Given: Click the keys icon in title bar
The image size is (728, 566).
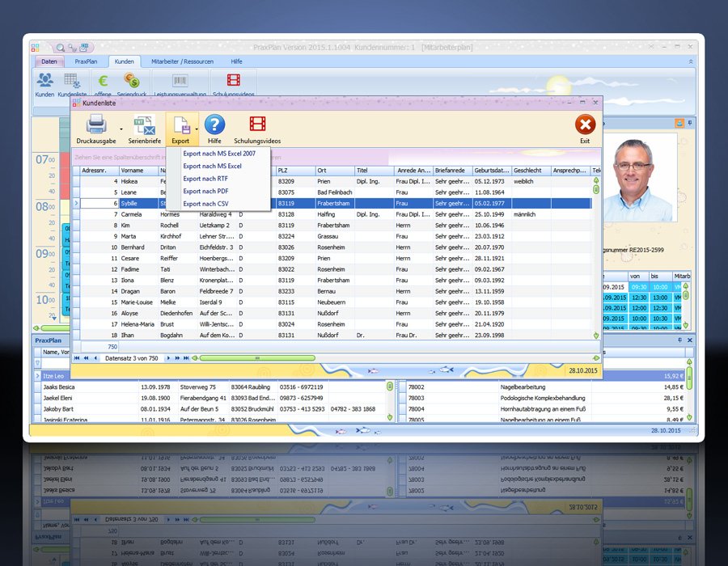Looking at the screenshot, I should (x=73, y=48).
